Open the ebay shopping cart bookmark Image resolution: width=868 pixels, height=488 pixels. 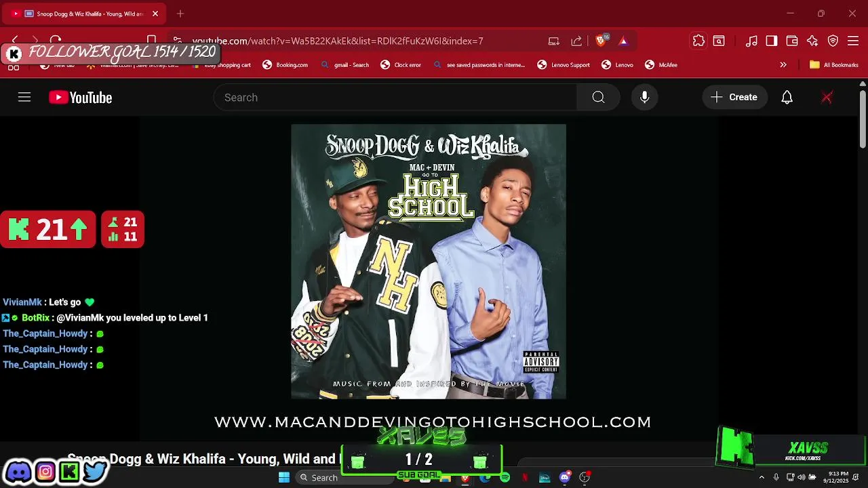220,65
